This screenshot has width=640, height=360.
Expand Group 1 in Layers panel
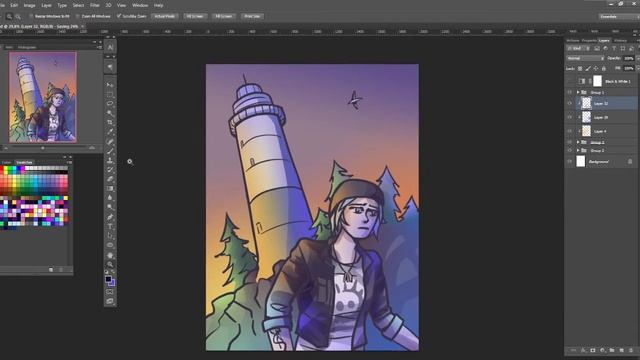[578, 93]
